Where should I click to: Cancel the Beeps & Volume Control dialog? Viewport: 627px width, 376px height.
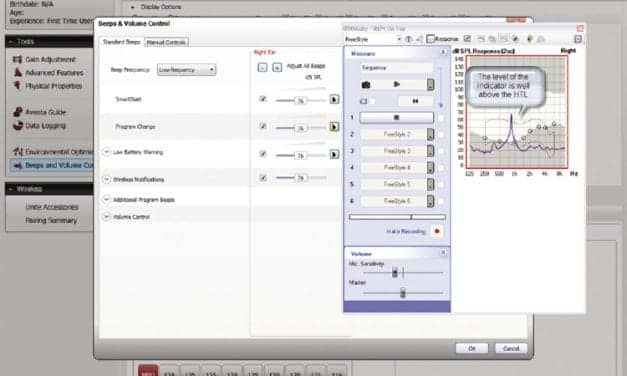coord(511,348)
